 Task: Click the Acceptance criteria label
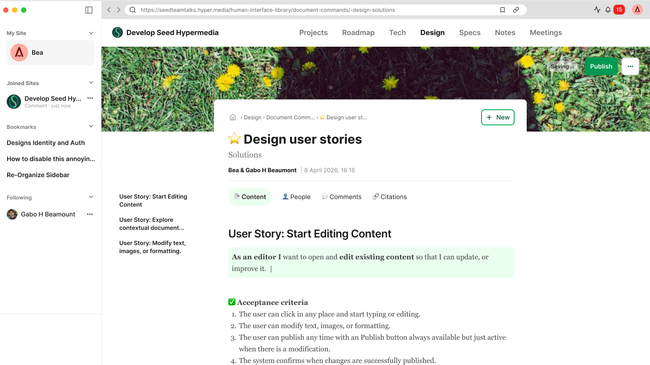[272, 302]
